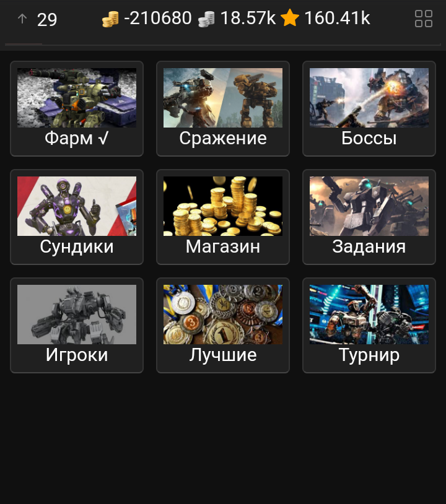Open Лучшие leaderboard tile
The image size is (446, 504).
click(223, 325)
